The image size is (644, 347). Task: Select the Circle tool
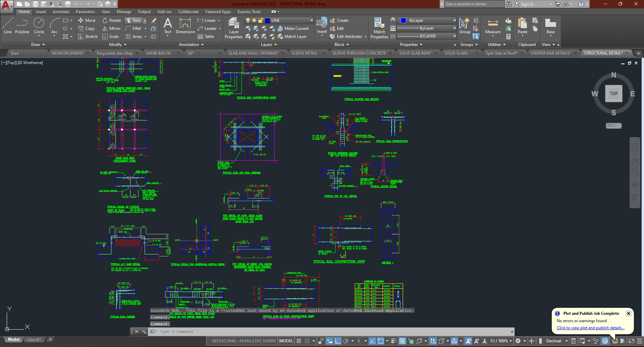point(39,26)
